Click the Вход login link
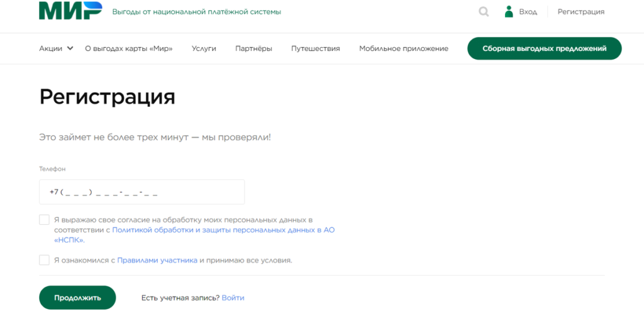The image size is (644, 316). [x=528, y=11]
